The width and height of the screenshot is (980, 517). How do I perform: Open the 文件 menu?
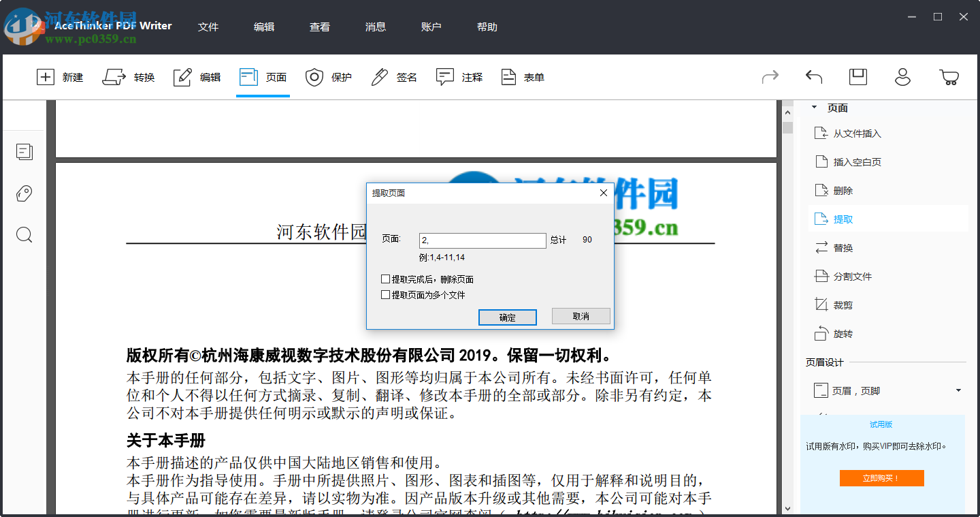(x=208, y=27)
